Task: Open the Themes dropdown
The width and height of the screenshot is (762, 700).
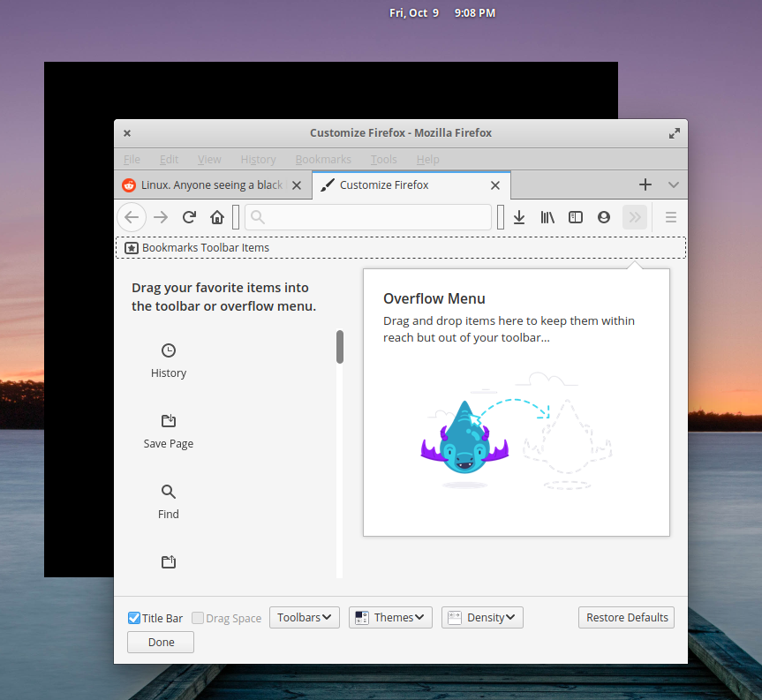Action: pyautogui.click(x=390, y=617)
